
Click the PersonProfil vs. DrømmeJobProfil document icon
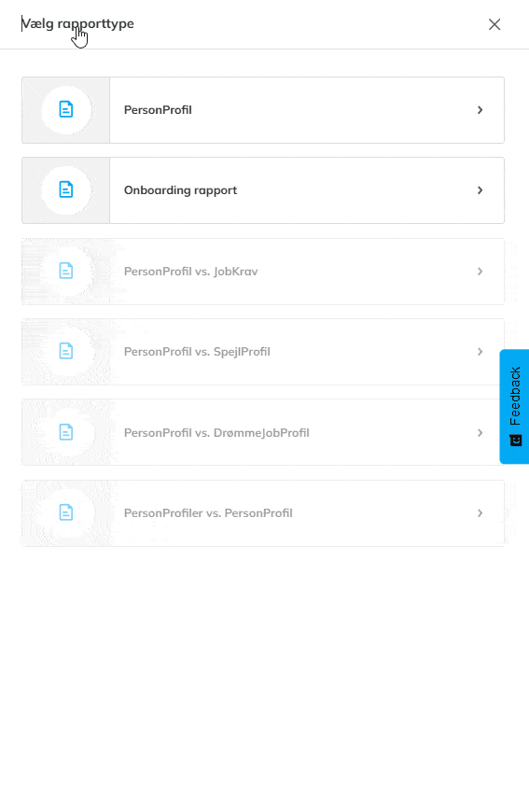click(65, 432)
